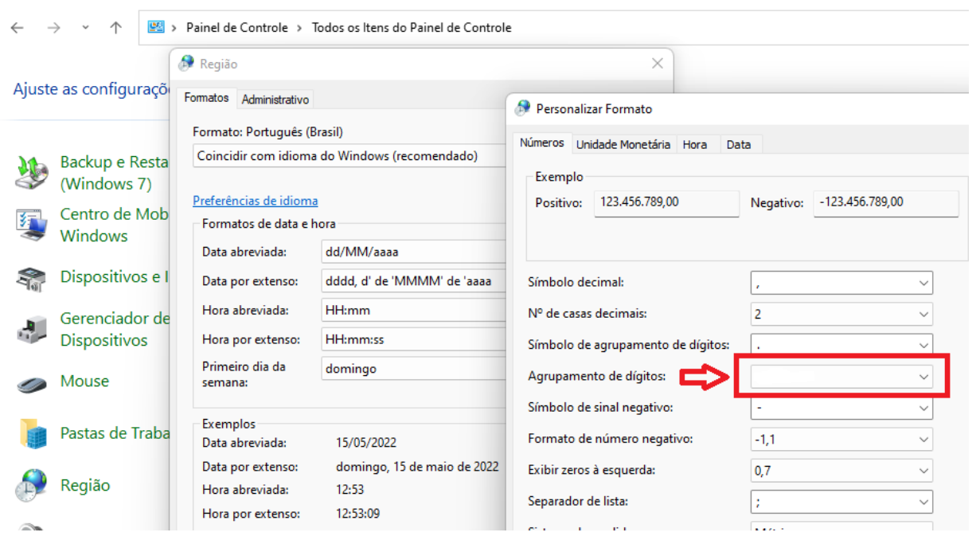Switch to the Formatos tab
Viewport: 980px width, 544px height.
[x=206, y=98]
